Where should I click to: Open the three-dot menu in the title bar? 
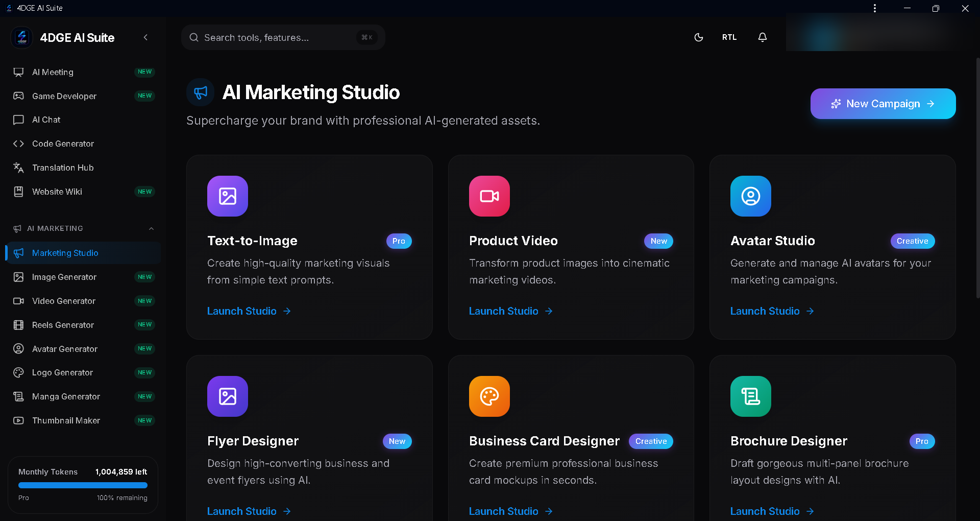pos(875,8)
